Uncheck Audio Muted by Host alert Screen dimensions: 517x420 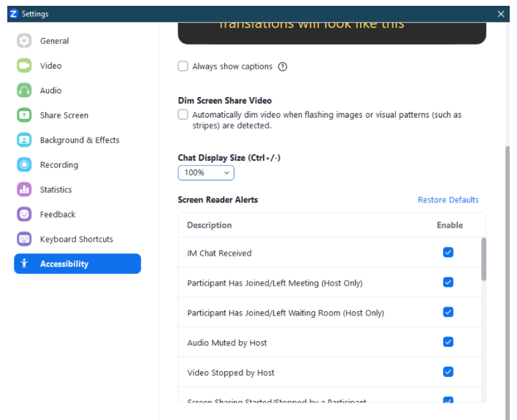448,342
